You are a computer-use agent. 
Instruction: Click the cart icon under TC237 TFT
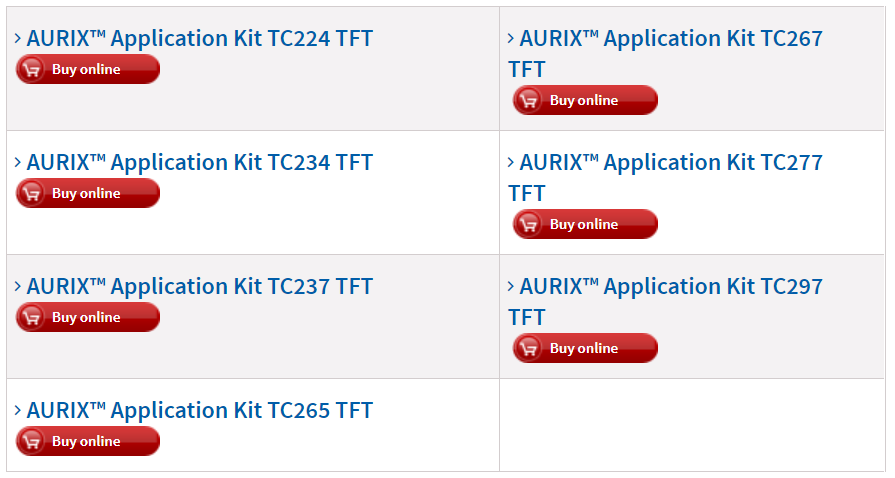32,318
